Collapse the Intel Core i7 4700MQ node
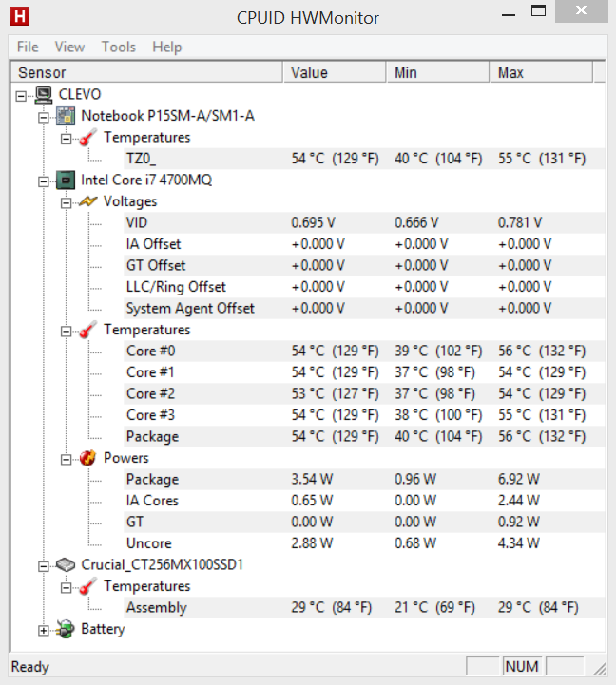 click(x=44, y=181)
